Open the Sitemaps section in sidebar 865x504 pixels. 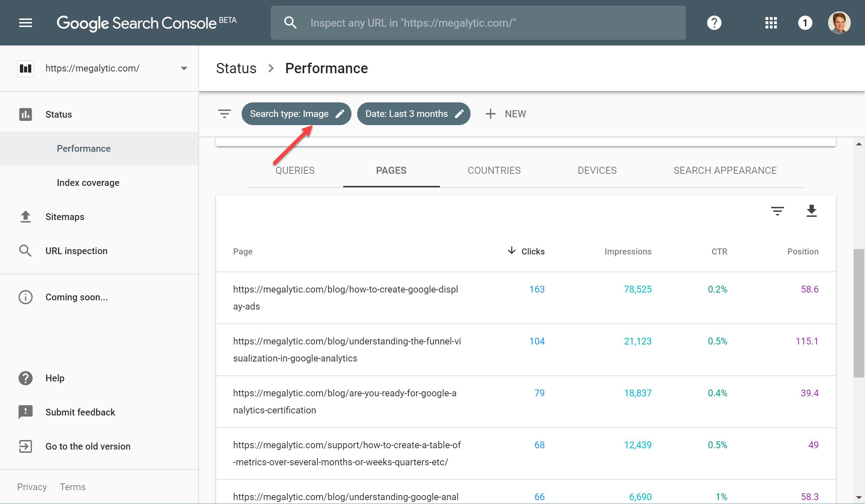(65, 217)
